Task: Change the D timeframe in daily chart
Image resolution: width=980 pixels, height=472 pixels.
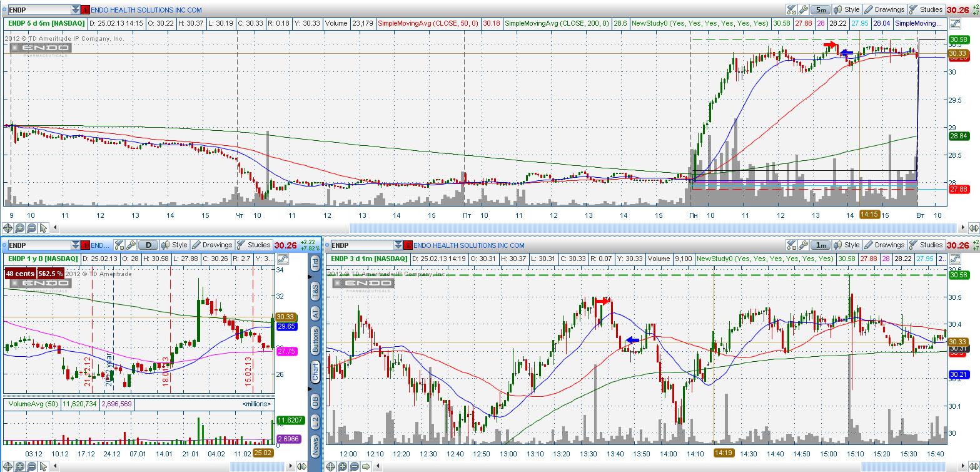Action: tap(148, 245)
